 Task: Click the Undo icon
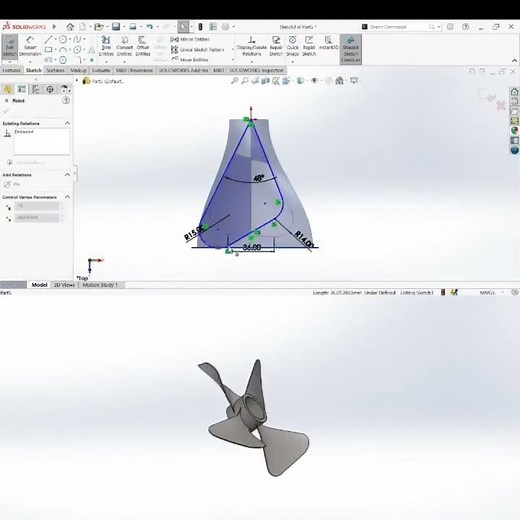(x=150, y=27)
